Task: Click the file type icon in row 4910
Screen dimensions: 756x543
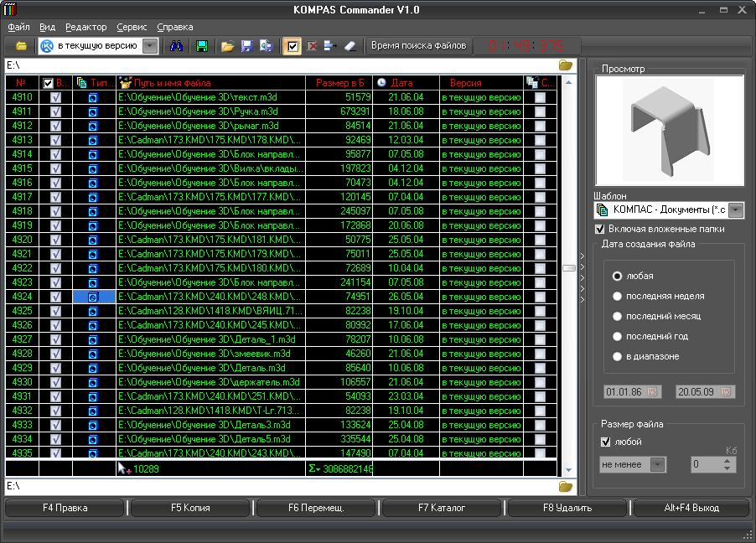Action: (93, 97)
